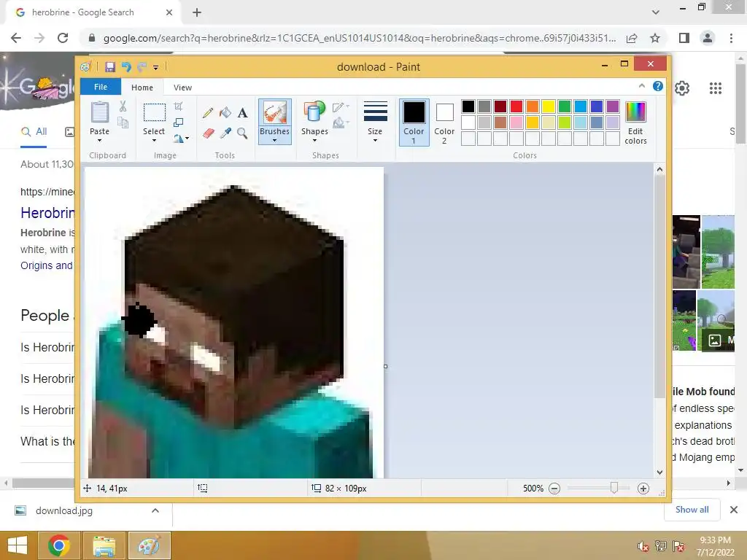Click the rectangular Select tool icon
The image size is (747, 560).
[155, 113]
